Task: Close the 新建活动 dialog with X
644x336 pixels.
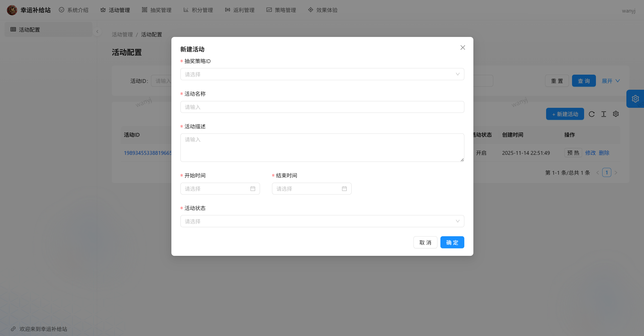Action: (463, 47)
